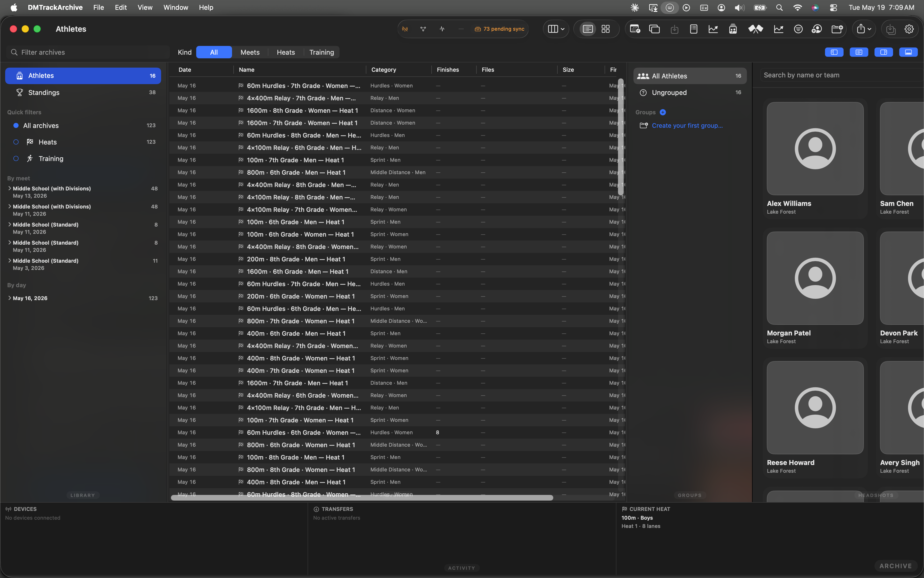Viewport: 924px width, 578px height.
Task: Open macOS Spotlight search icon
Action: (x=779, y=8)
